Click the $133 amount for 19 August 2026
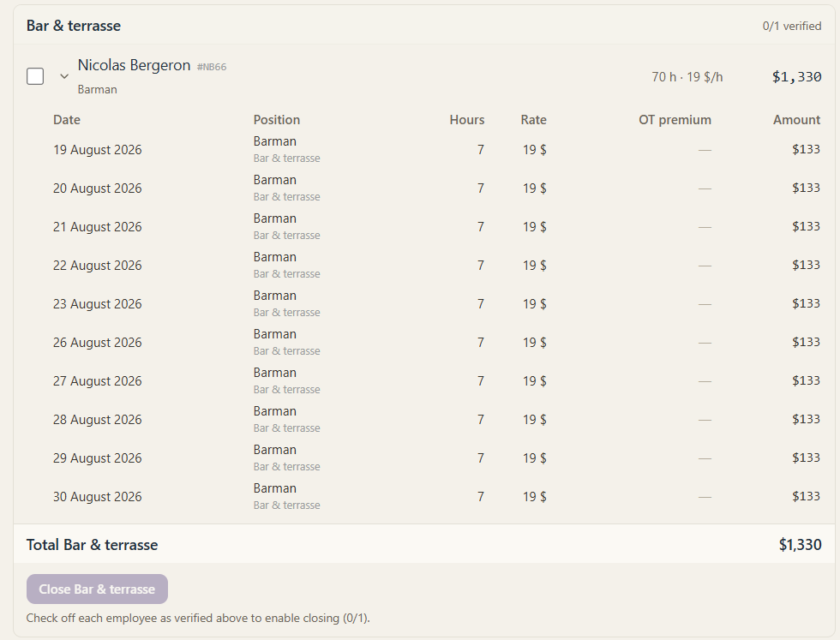Image resolution: width=840 pixels, height=640 pixels. click(x=807, y=149)
